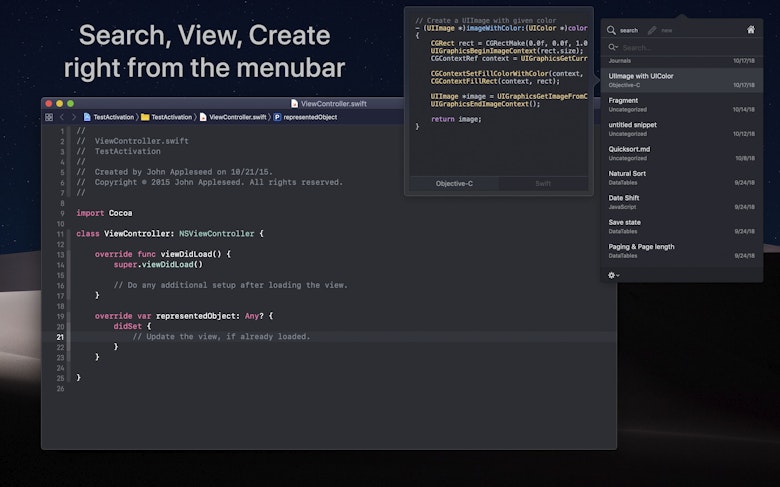This screenshot has width=780, height=487.
Task: Switch to the search tab in menubar popup
Action: click(x=629, y=30)
